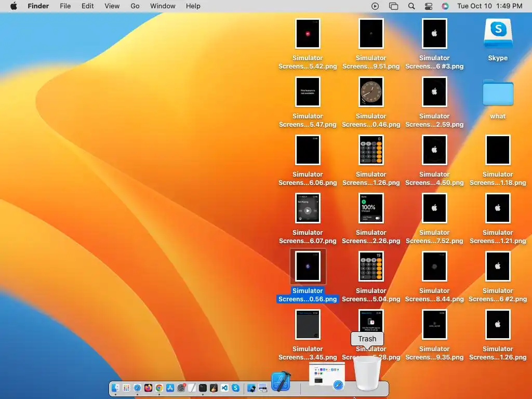Open the File menu

coord(65,6)
